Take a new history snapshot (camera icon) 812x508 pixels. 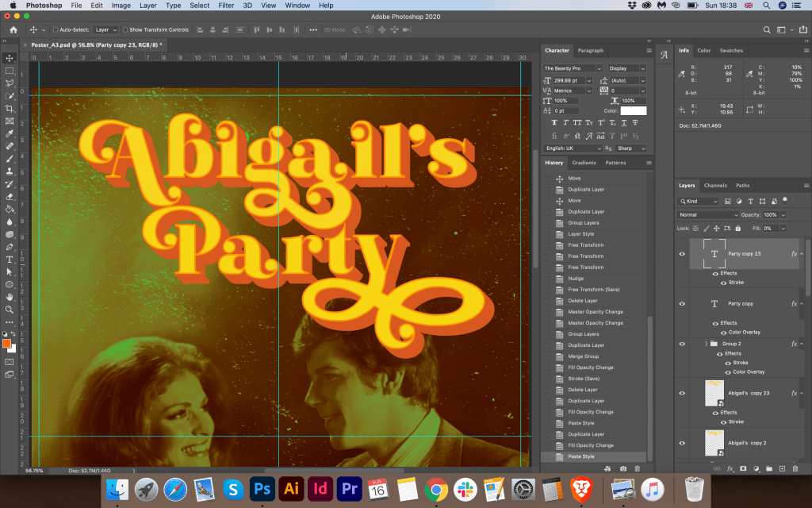click(x=623, y=469)
